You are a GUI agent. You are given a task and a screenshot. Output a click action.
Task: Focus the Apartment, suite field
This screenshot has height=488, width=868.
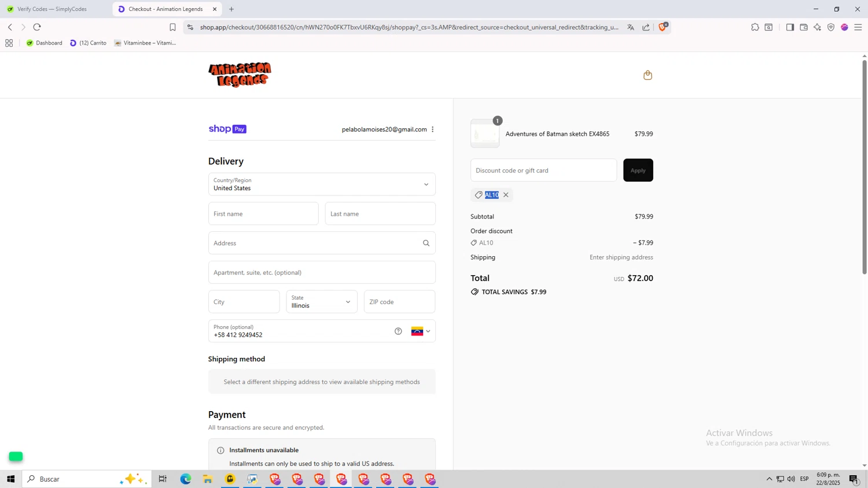[x=322, y=272]
